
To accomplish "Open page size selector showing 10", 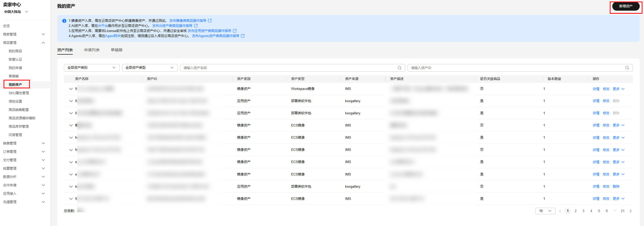I will pyautogui.click(x=545, y=211).
